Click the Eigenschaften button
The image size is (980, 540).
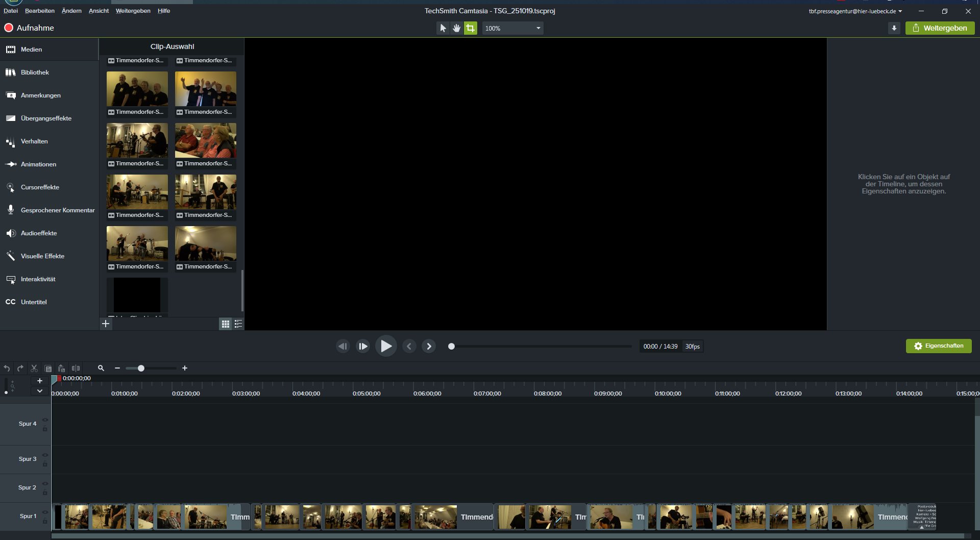pyautogui.click(x=938, y=346)
